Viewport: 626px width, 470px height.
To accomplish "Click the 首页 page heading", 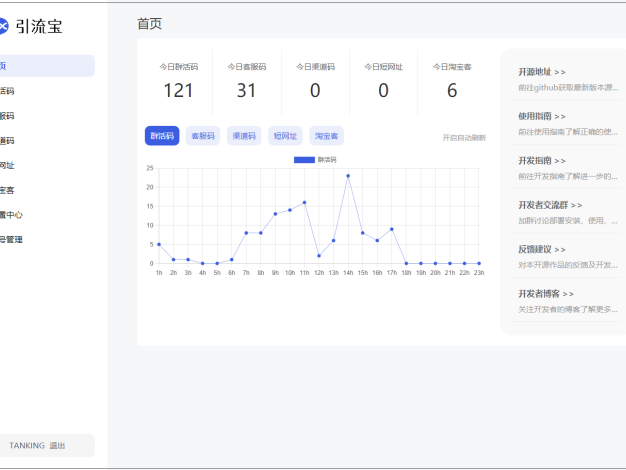I will (149, 24).
